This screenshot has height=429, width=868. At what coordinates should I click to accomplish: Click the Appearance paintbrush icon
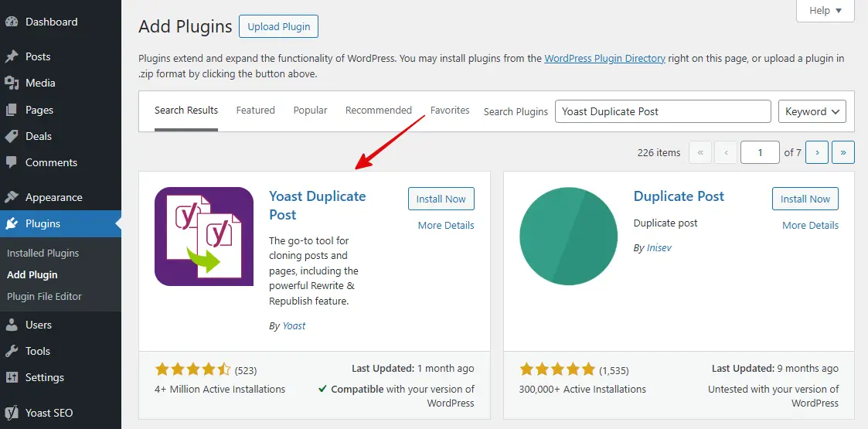click(12, 198)
